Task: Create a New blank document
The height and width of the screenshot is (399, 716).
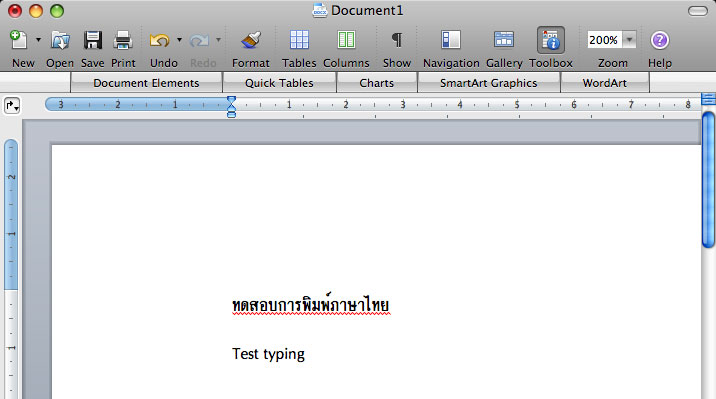Action: pyautogui.click(x=19, y=40)
